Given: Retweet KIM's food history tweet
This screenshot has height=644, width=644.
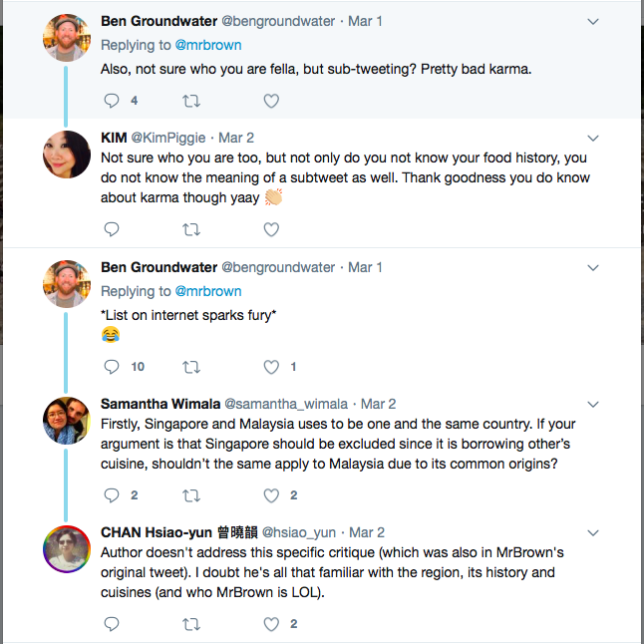Looking at the screenshot, I should click(x=191, y=229).
